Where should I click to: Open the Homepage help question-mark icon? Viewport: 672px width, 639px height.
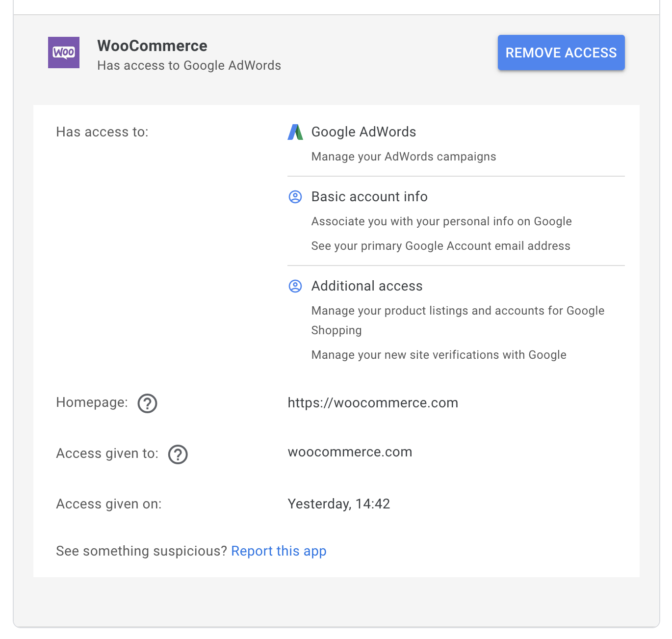click(x=147, y=403)
